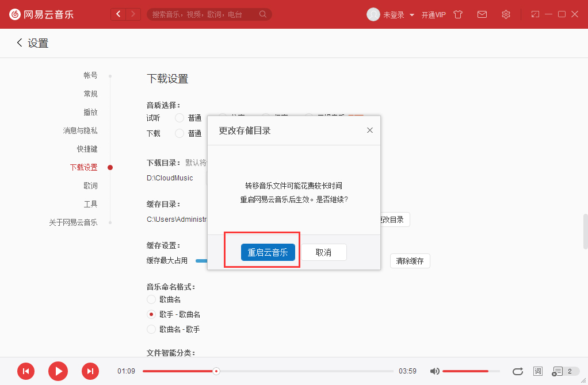Image resolution: width=588 pixels, height=385 pixels.
Task: Open the 快捷键 settings section
Action: point(87,148)
